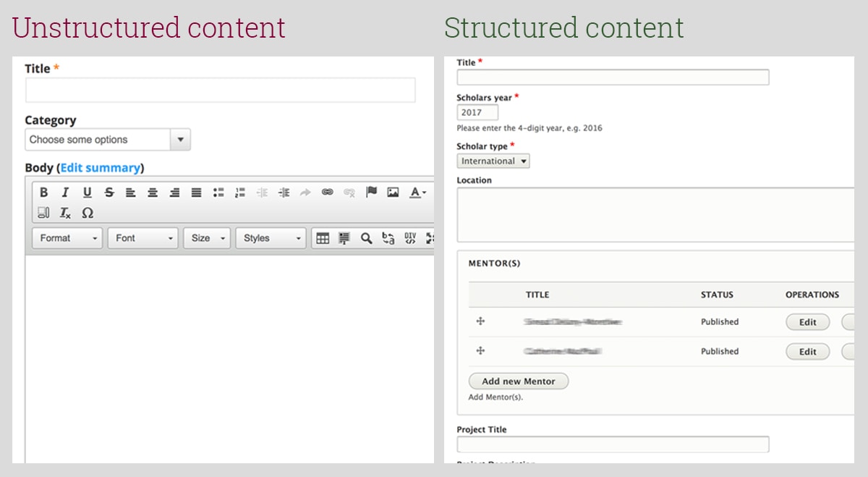Select the bulleted list icon
This screenshot has width=868, height=477.
[218, 193]
